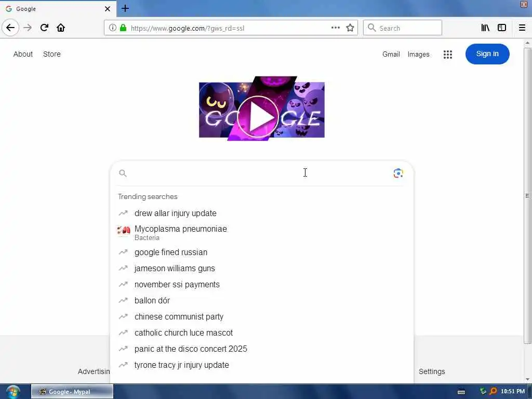Select suggestion 'tyrone tracy jr injury update'
532x399 pixels.
pos(262,365)
